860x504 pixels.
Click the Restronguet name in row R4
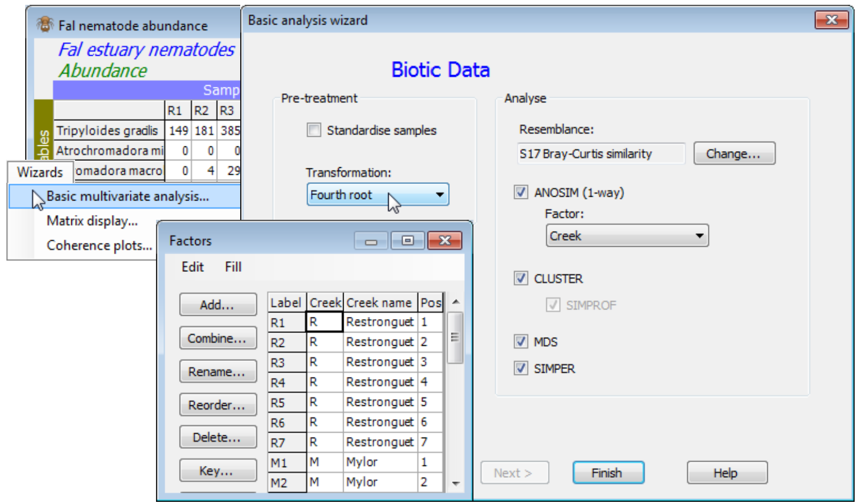380,382
